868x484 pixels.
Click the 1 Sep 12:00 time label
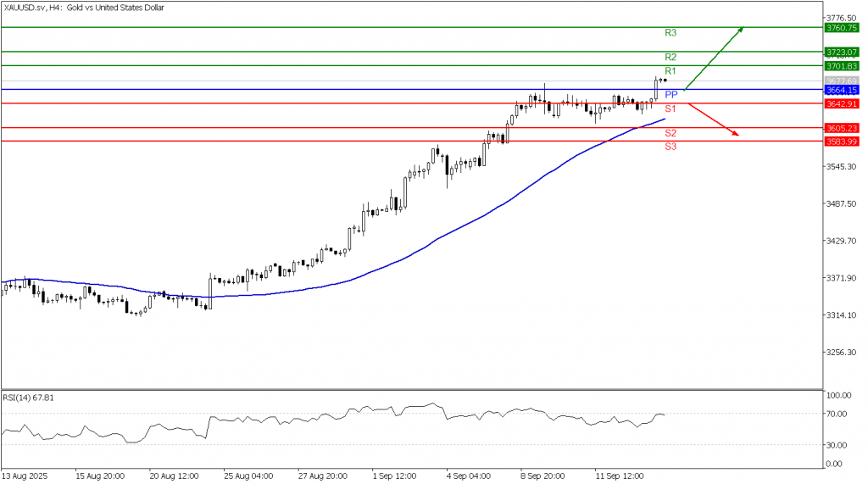click(x=395, y=476)
